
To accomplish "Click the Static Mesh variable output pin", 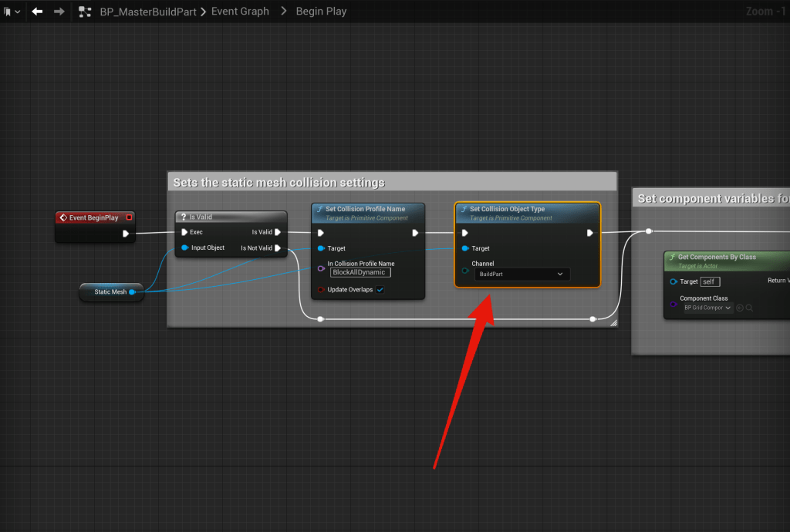I will [133, 292].
